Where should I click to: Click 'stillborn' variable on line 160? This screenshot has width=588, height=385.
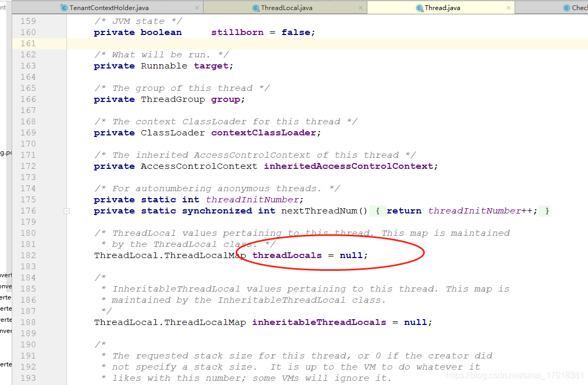coord(237,32)
